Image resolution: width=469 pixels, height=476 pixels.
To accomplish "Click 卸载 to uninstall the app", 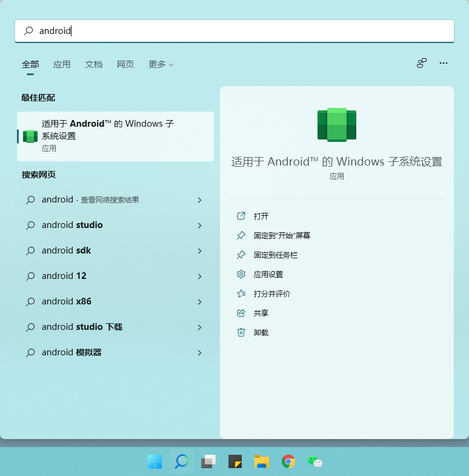I will [261, 333].
